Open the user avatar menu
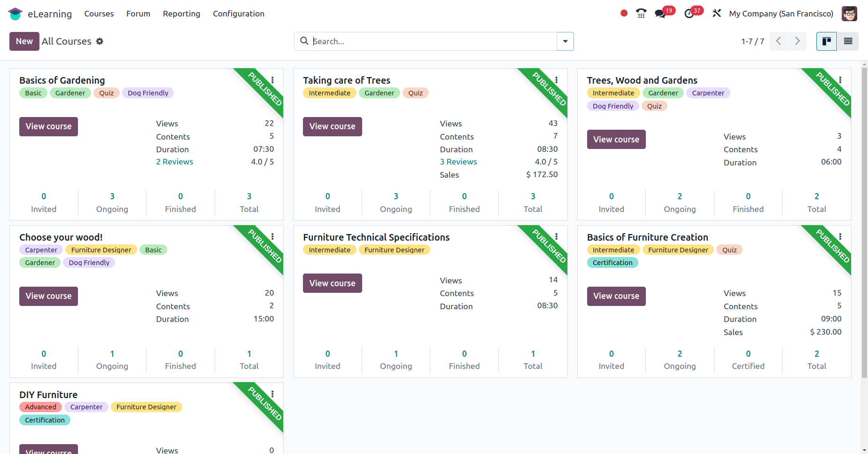Screen dimensions: 868x454 (x=849, y=14)
